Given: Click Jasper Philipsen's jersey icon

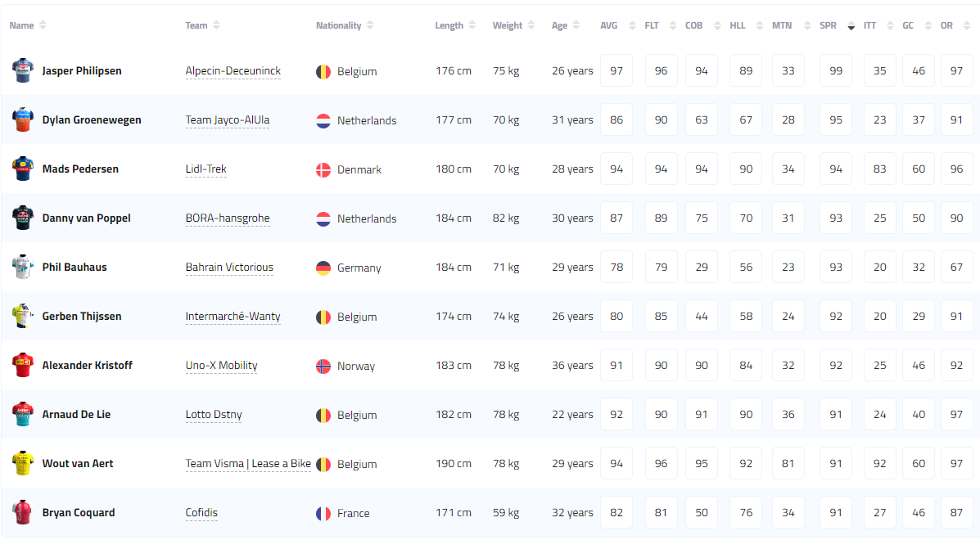Looking at the screenshot, I should 22,70.
